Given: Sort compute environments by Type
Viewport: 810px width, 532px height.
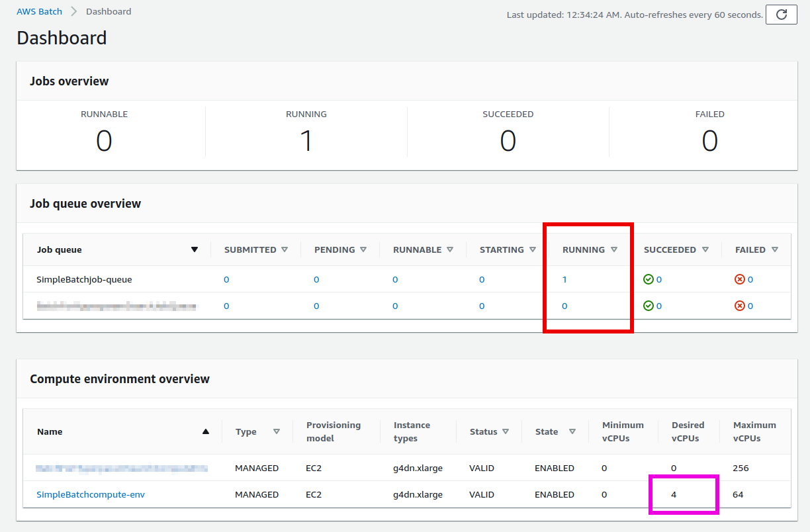Looking at the screenshot, I should tap(277, 431).
